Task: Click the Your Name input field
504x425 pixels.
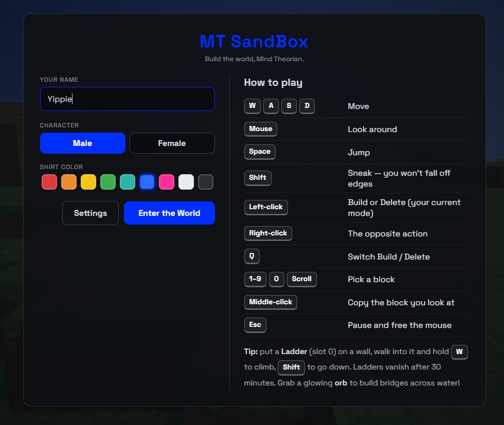Action: point(128,99)
